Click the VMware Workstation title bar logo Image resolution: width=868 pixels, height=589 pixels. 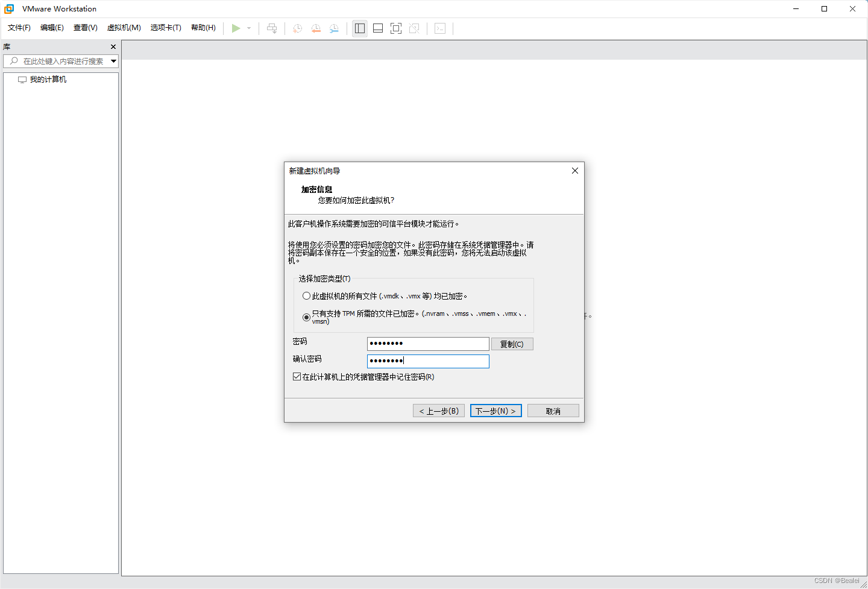9,9
